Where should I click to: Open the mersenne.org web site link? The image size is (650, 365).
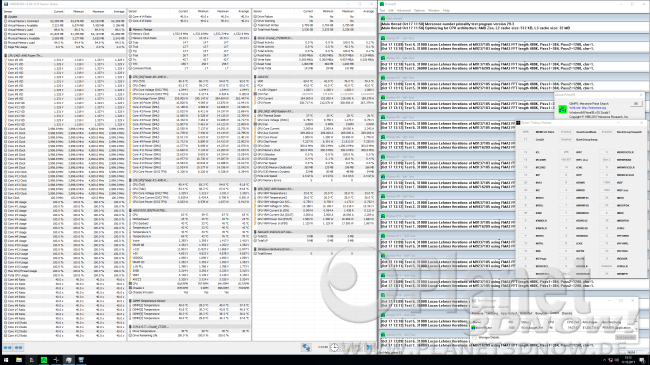click(587, 108)
